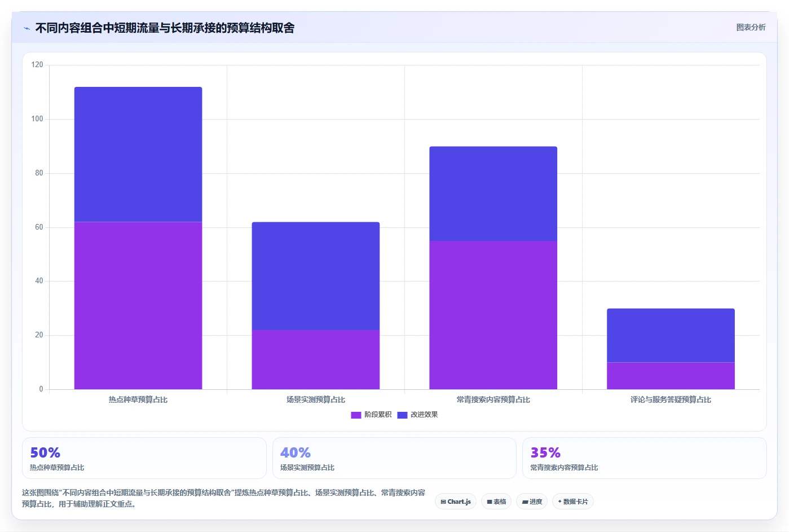This screenshot has height=532, width=789.
Task: Click purple bar segment for 热点种草预算占比
Action: click(x=138, y=305)
